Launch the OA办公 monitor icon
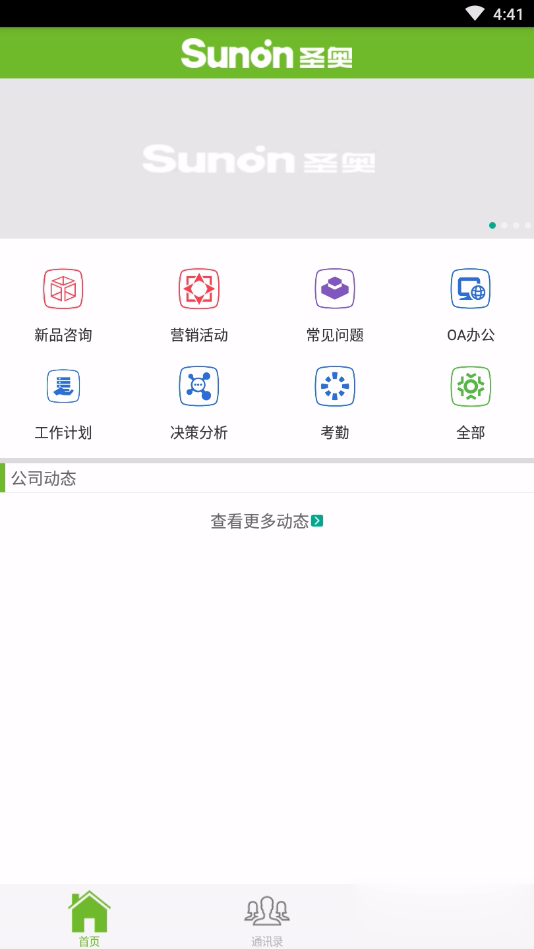Image resolution: width=534 pixels, height=949 pixels. coord(470,289)
